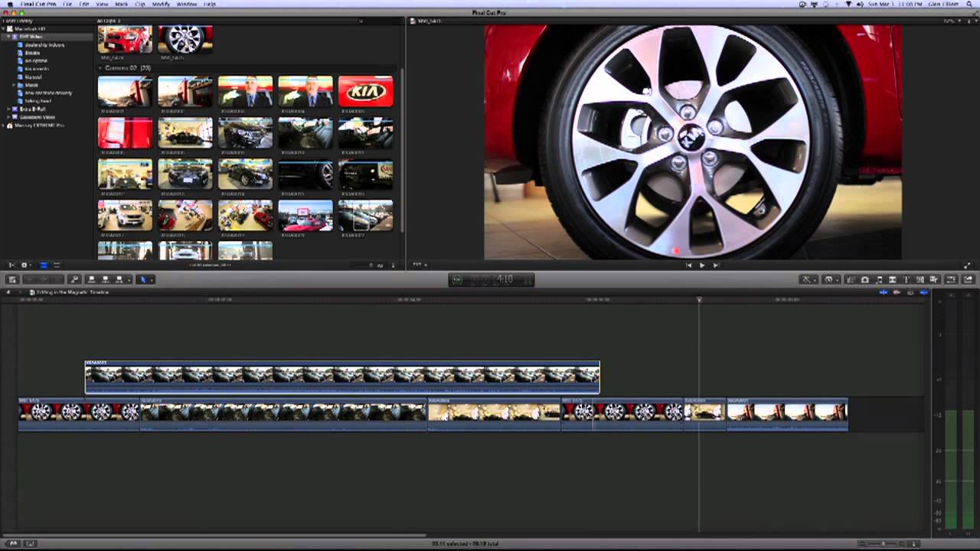Click the timecode display
Screen dimensions: 980x551
492,279
